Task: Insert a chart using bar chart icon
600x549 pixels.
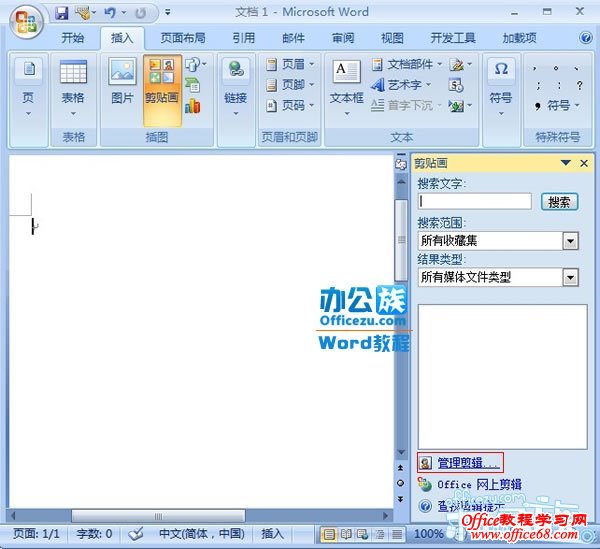Action: [x=193, y=106]
